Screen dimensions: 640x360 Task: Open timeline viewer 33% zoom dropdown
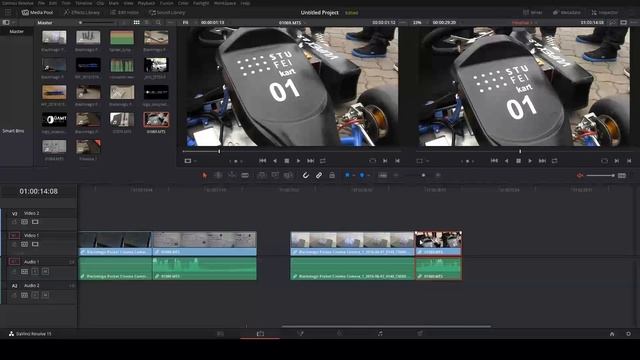(x=418, y=22)
